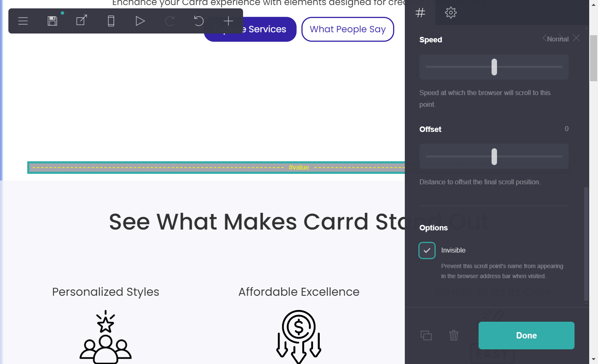Close the scroll point panel
Viewport: 598px width, 364px height.
coord(577,38)
